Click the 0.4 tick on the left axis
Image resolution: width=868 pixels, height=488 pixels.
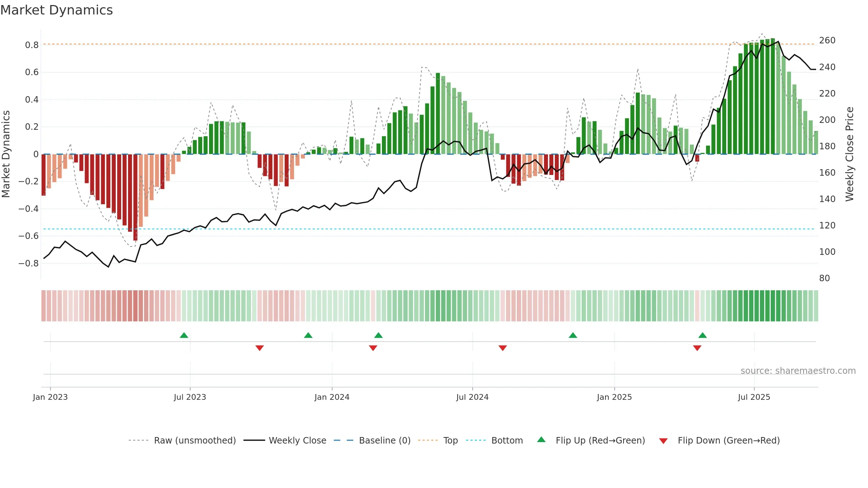point(32,100)
